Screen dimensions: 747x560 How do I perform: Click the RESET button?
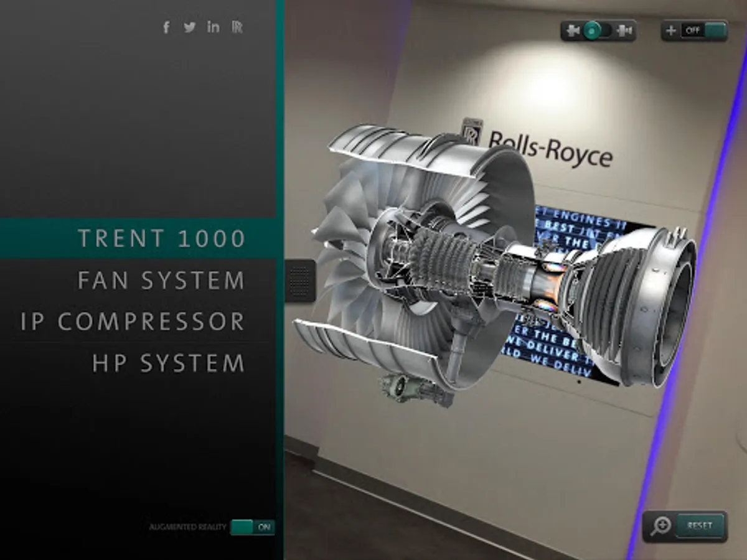[x=700, y=526]
